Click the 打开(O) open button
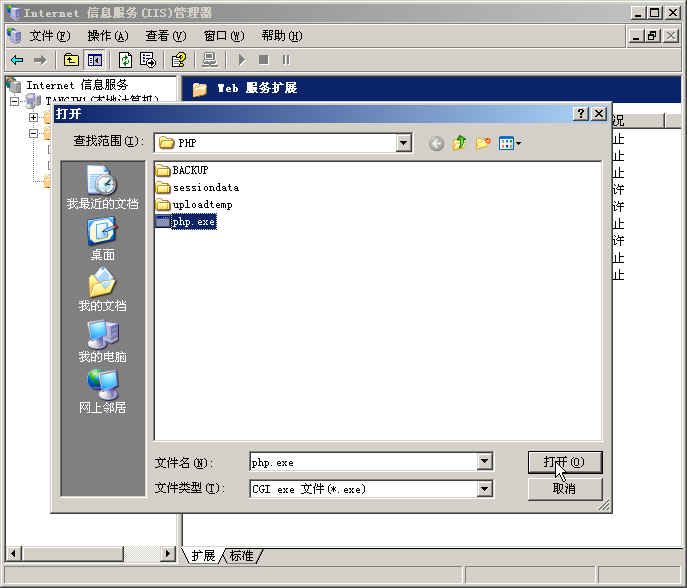Image resolution: width=687 pixels, height=588 pixels. (x=565, y=462)
